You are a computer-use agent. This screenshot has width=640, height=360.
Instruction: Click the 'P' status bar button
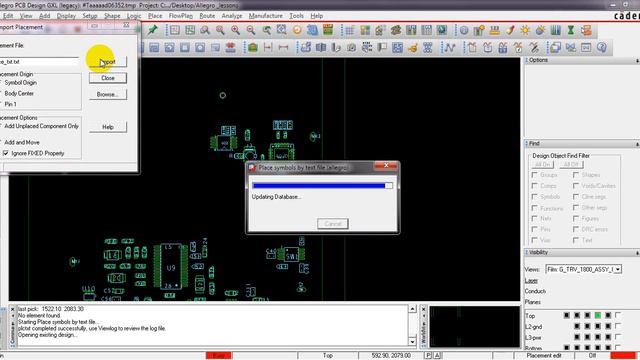point(428,356)
